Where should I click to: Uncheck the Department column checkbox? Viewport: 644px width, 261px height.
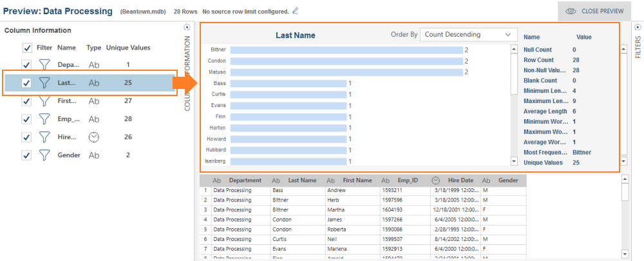[27, 64]
